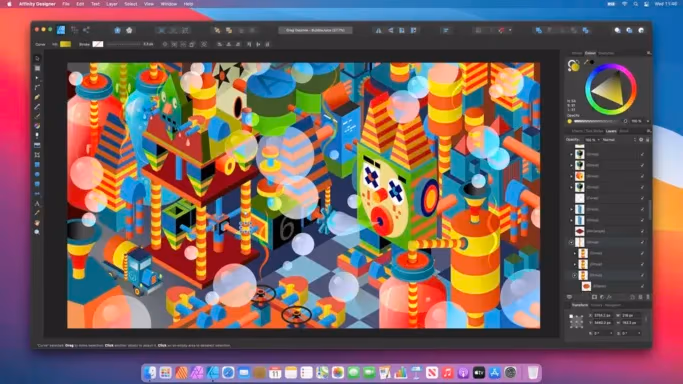Click the anchor point selector in Transform panel
Viewport: 683px width, 384px height.
click(x=577, y=321)
